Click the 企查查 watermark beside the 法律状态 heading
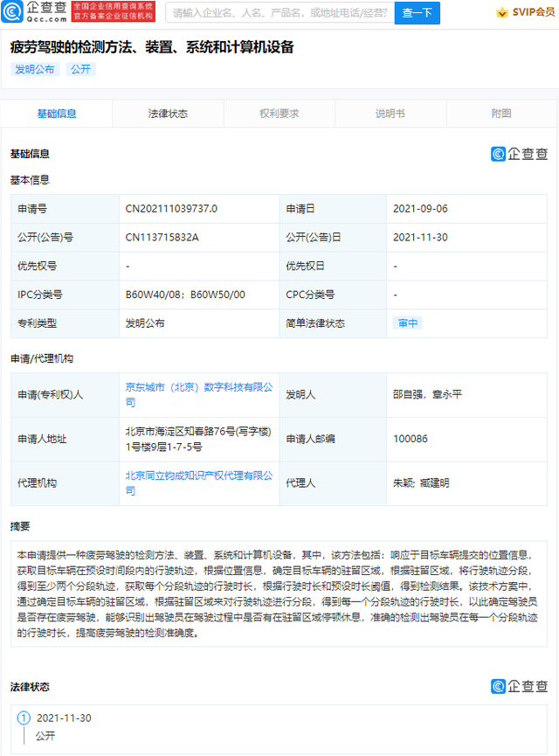559x756 pixels. [x=520, y=686]
